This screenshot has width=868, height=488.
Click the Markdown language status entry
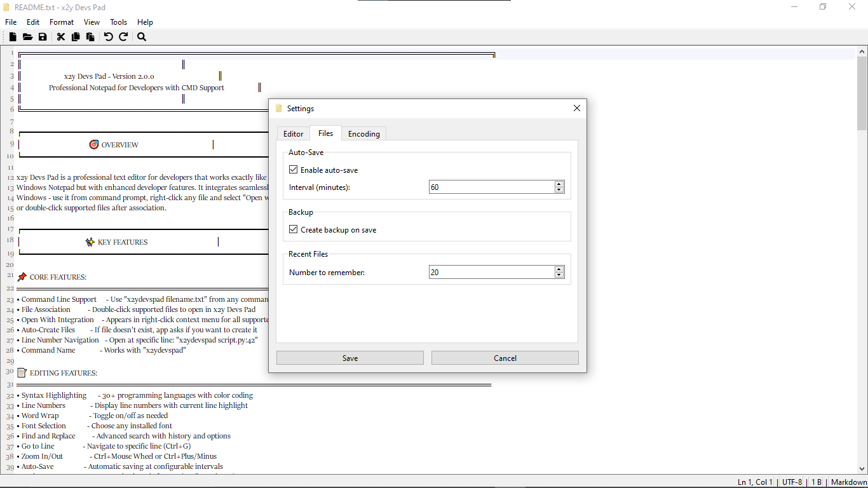click(x=849, y=482)
